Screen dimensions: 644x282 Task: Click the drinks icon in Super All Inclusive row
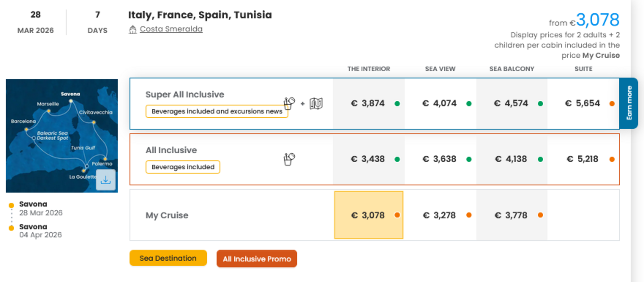click(289, 104)
